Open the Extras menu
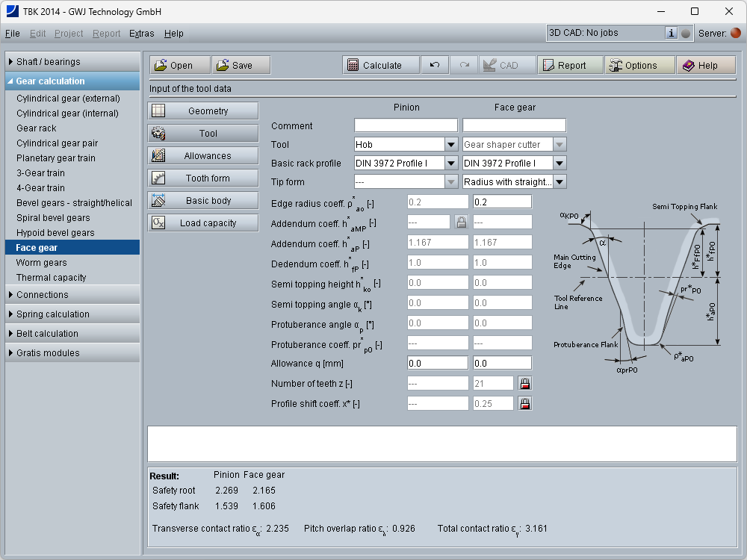The width and height of the screenshot is (747, 560). tap(142, 34)
